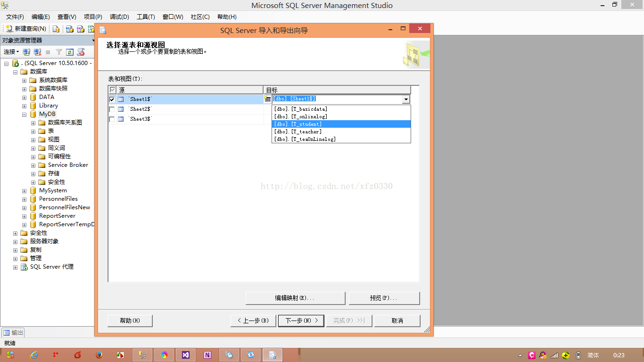Select the 服务器对象 folder
This screenshot has height=362, width=644.
[x=44, y=241]
